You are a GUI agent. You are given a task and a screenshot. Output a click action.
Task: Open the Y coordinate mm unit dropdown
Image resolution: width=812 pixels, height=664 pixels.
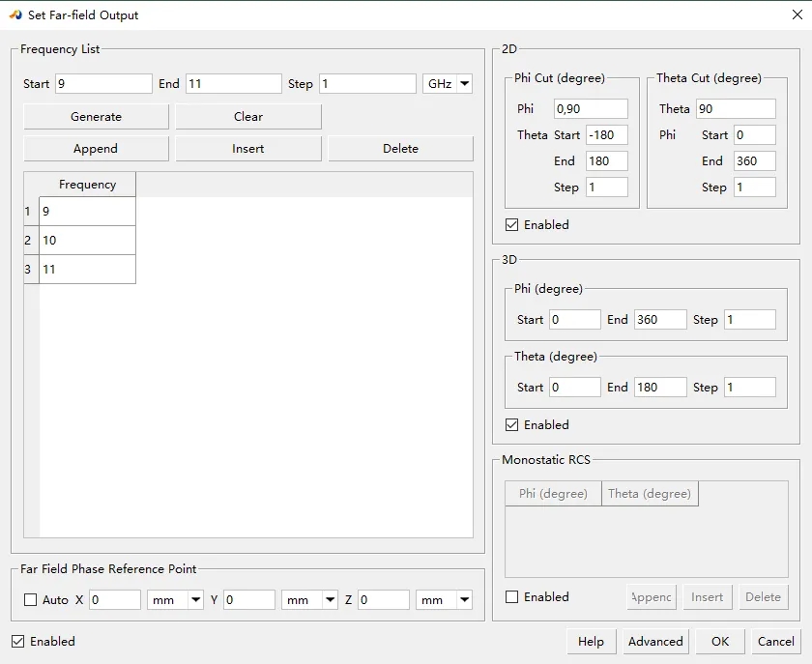click(x=309, y=600)
